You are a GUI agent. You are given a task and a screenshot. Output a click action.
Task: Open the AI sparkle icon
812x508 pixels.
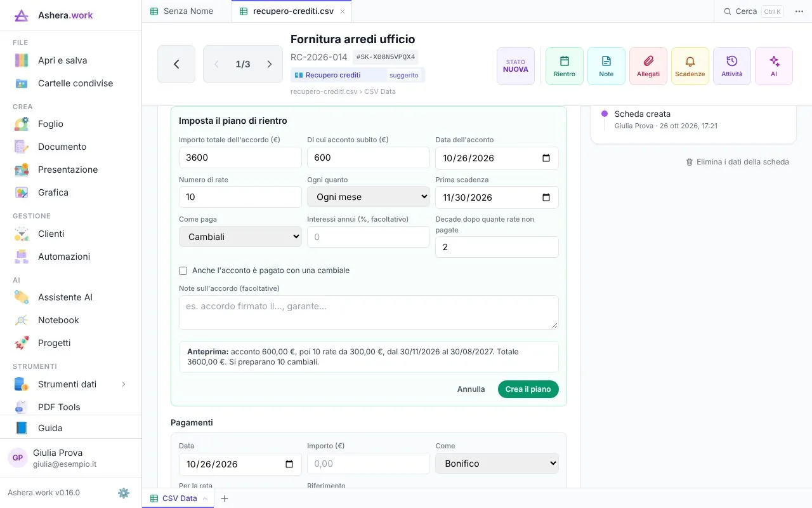pos(774,66)
